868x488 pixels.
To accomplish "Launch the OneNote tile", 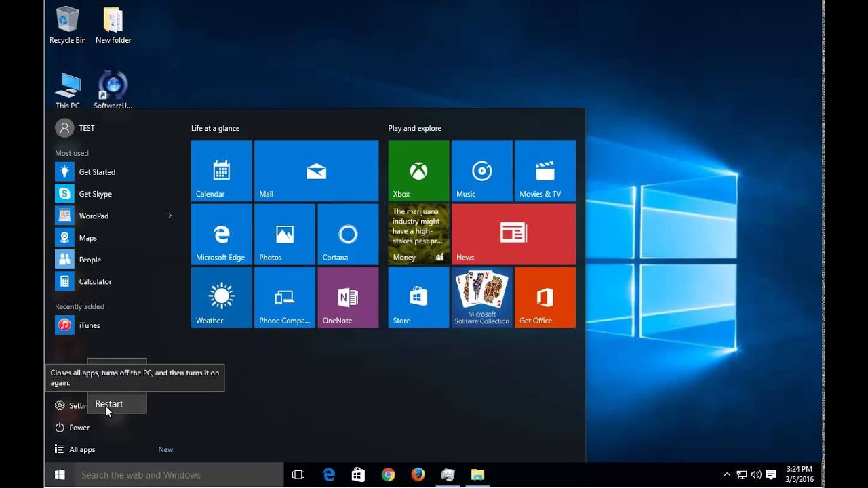I will coord(348,298).
